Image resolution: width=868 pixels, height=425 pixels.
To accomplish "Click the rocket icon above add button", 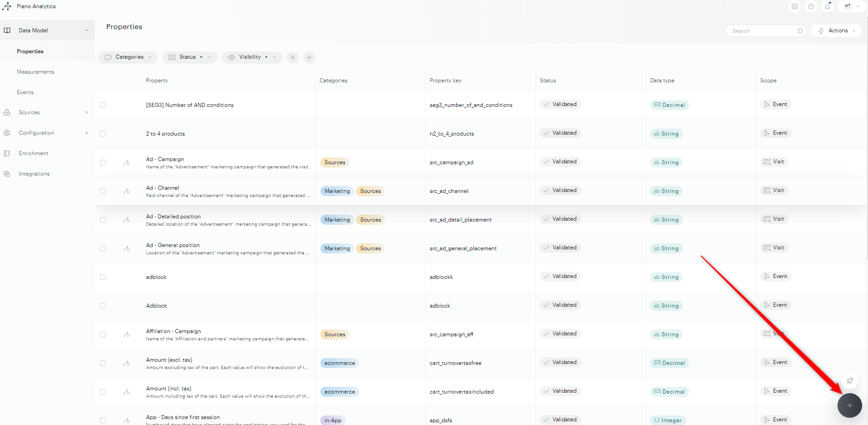I will (x=849, y=381).
